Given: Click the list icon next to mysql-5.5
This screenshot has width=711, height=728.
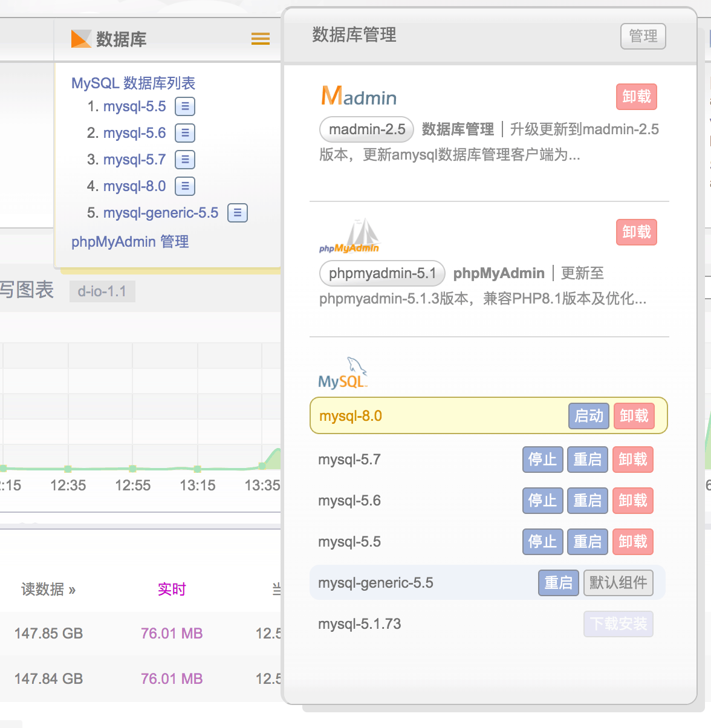Looking at the screenshot, I should (x=185, y=106).
